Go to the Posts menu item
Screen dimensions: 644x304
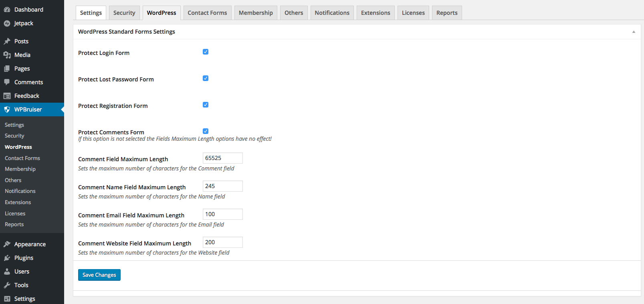(x=32, y=41)
